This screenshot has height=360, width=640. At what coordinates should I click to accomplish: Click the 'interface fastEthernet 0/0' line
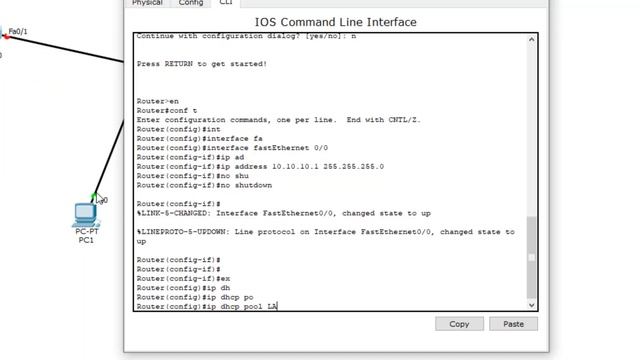click(x=232, y=148)
